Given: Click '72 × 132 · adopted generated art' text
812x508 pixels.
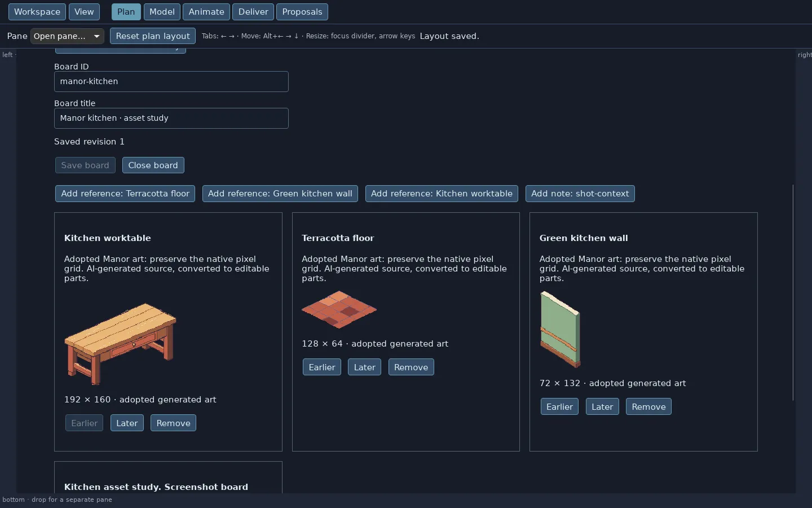Looking at the screenshot, I should 613,383.
